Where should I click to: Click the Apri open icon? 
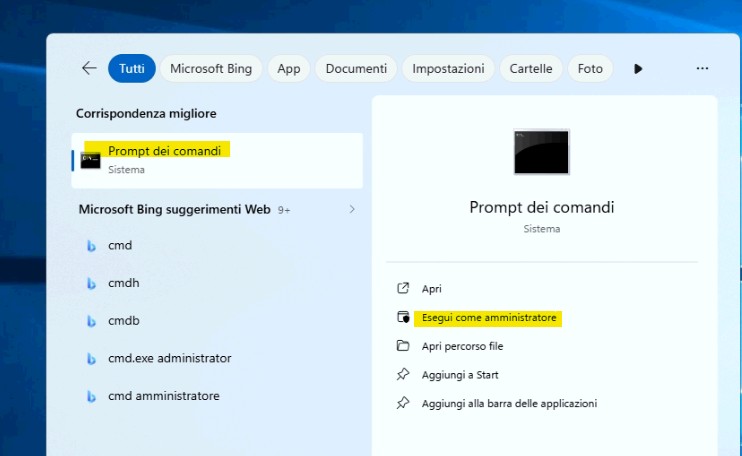[x=403, y=288]
